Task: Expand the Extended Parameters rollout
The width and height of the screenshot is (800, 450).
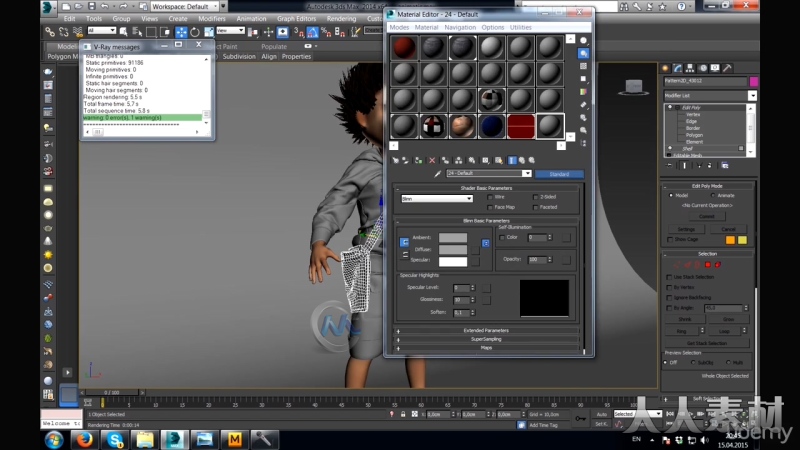Action: [x=485, y=330]
